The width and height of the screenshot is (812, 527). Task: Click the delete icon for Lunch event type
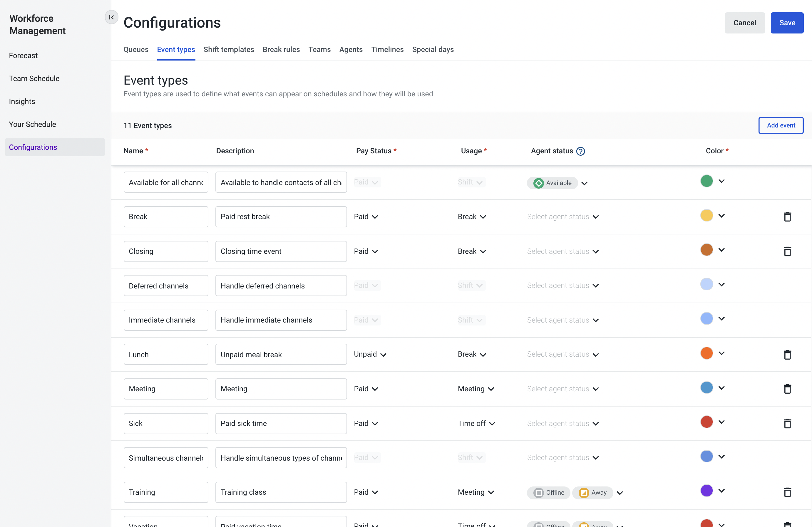point(787,354)
